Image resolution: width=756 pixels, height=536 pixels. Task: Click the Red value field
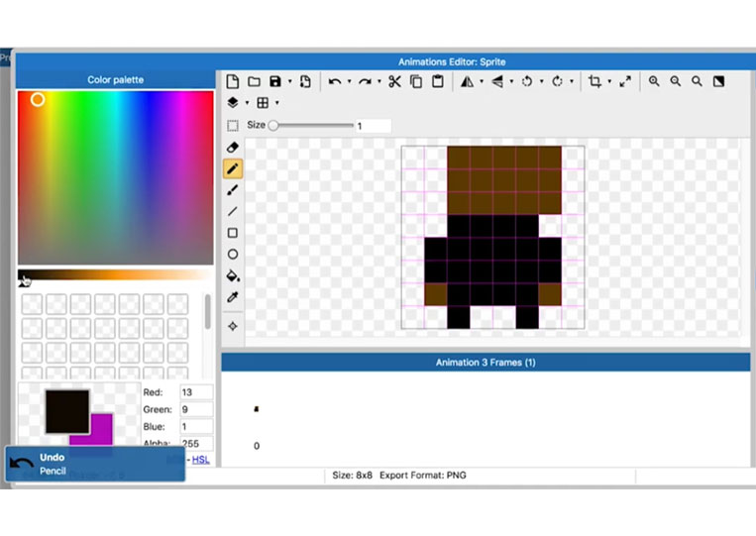coord(196,392)
